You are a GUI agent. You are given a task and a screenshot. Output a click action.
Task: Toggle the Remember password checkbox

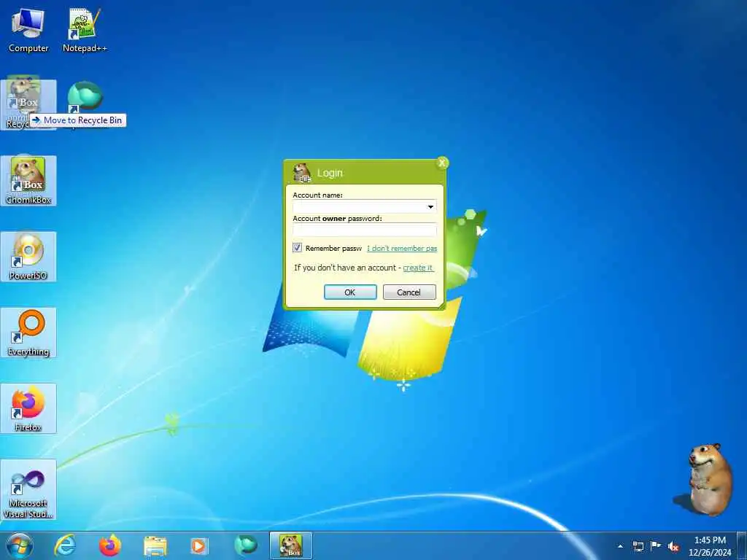[x=298, y=248]
